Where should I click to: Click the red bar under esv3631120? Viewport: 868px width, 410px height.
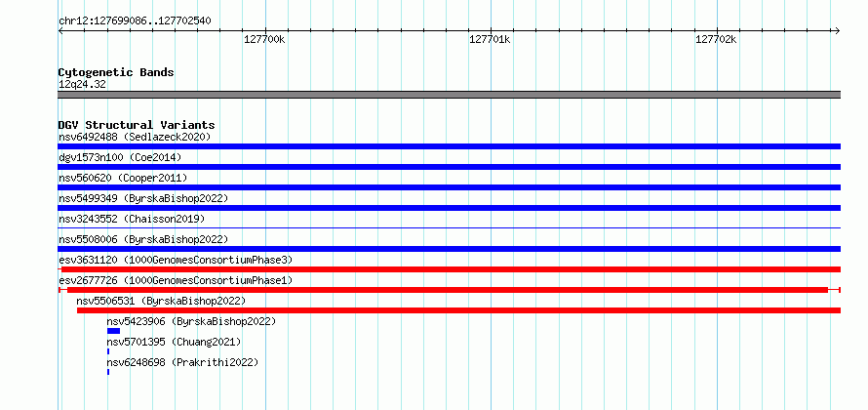click(x=449, y=269)
